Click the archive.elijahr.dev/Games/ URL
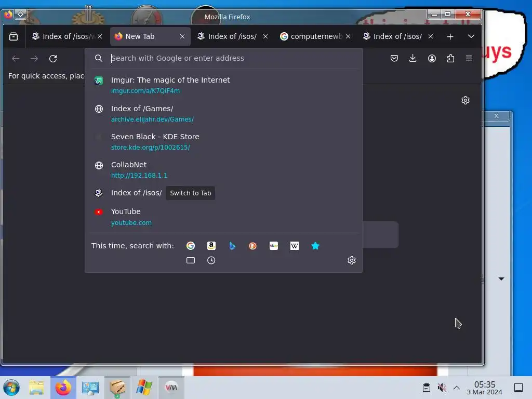Viewport: 532px width, 399px height. point(152,119)
